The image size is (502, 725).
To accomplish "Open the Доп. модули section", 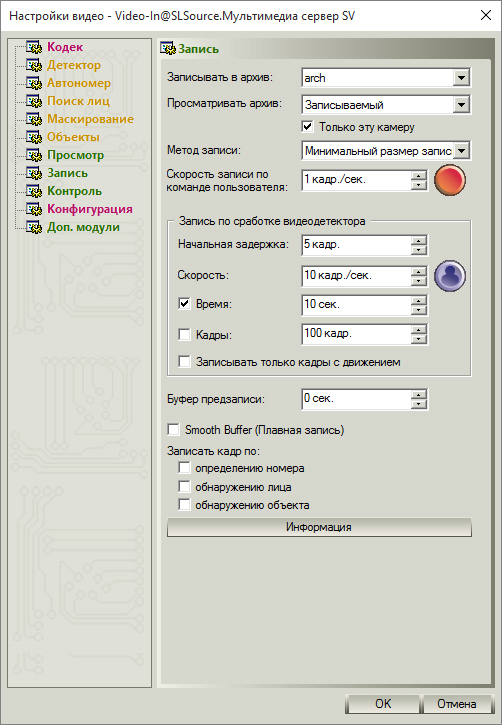I will [x=84, y=227].
